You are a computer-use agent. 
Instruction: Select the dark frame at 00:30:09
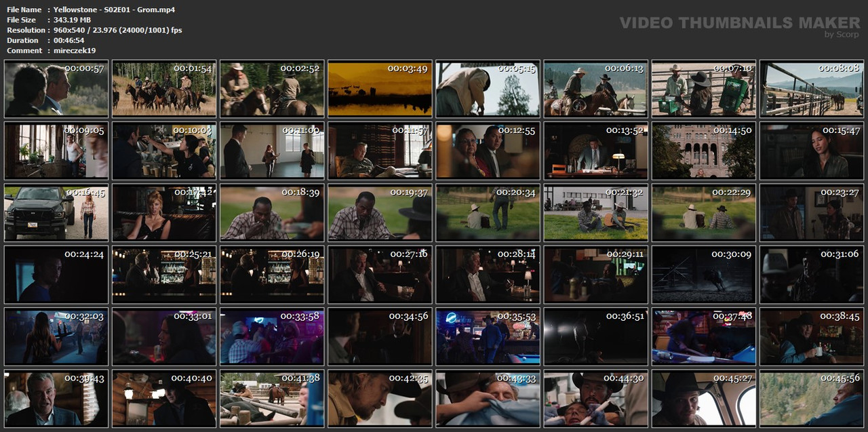point(704,275)
